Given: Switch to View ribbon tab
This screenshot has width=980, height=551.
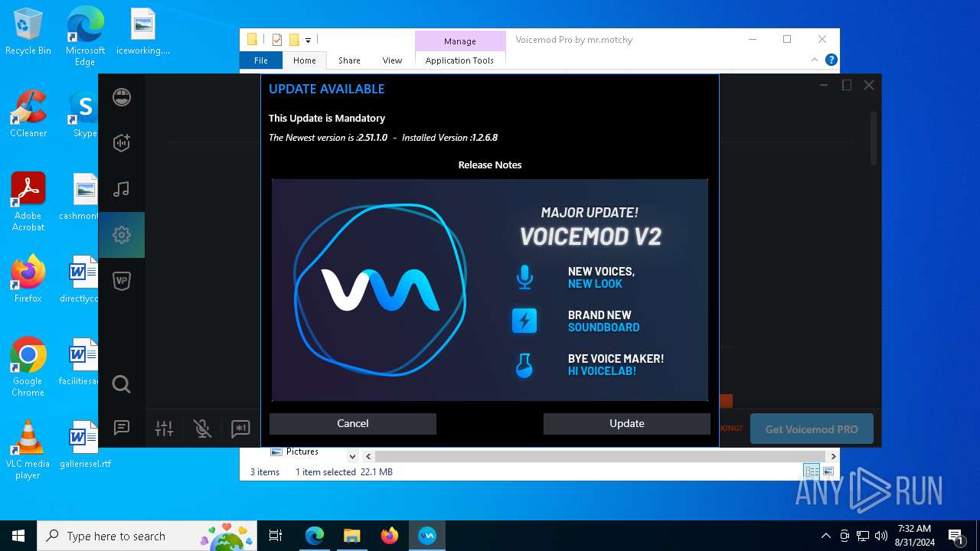Looking at the screenshot, I should (x=392, y=60).
